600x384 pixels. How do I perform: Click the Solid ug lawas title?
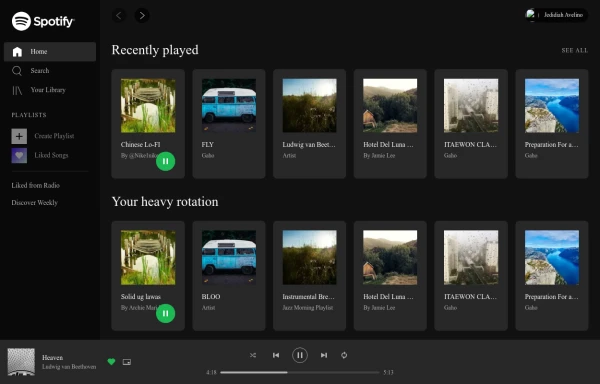coord(141,297)
